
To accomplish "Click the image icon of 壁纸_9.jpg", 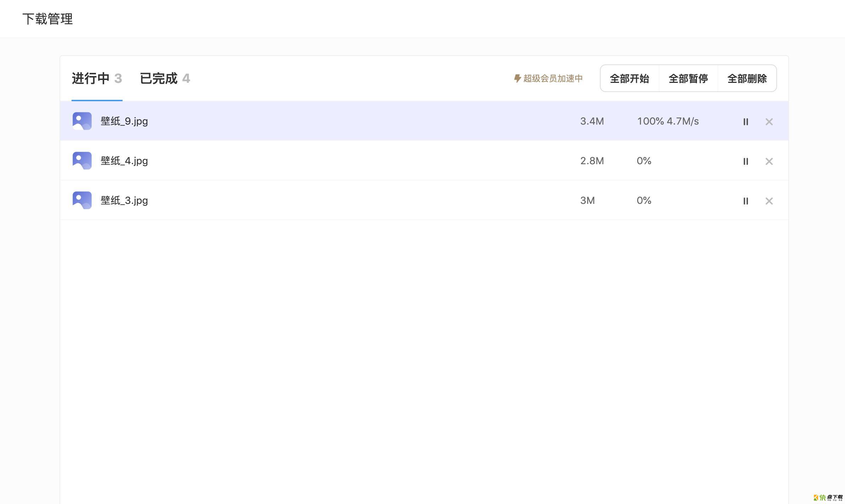I will [x=82, y=121].
